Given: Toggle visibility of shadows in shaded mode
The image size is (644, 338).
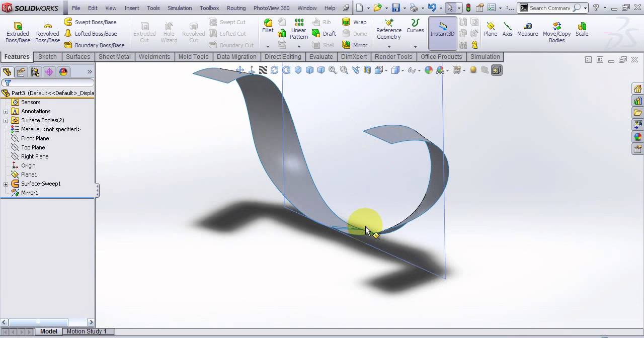Looking at the screenshot, I should pos(484,70).
